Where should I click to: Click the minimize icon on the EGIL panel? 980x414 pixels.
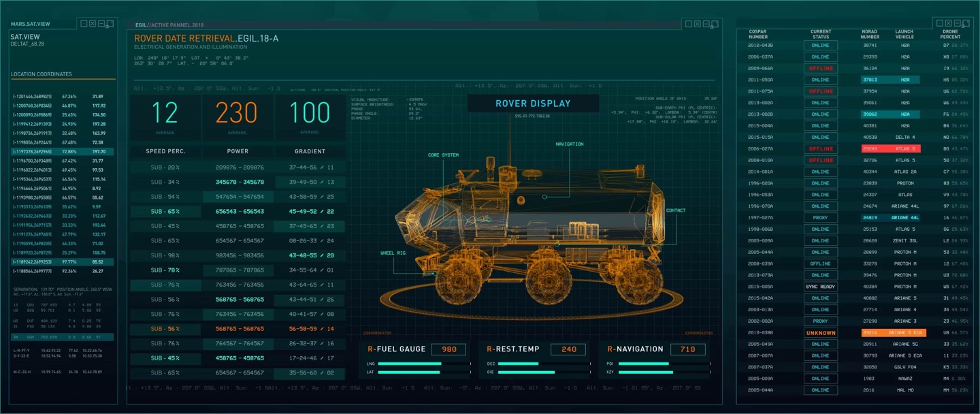click(706, 22)
